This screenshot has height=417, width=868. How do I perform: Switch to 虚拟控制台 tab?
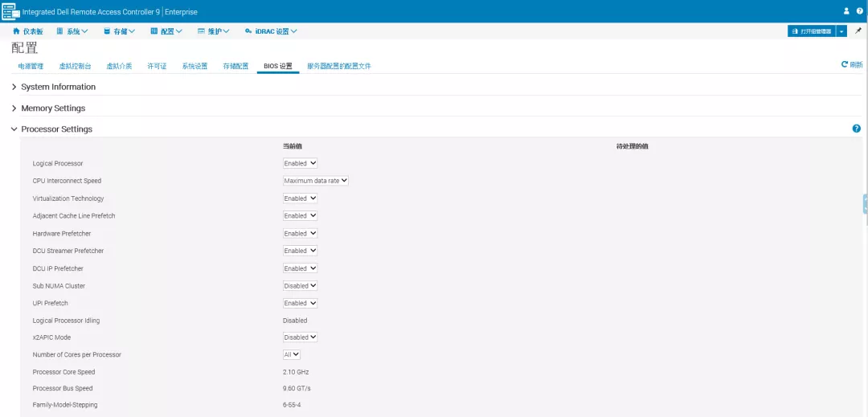[x=75, y=66]
